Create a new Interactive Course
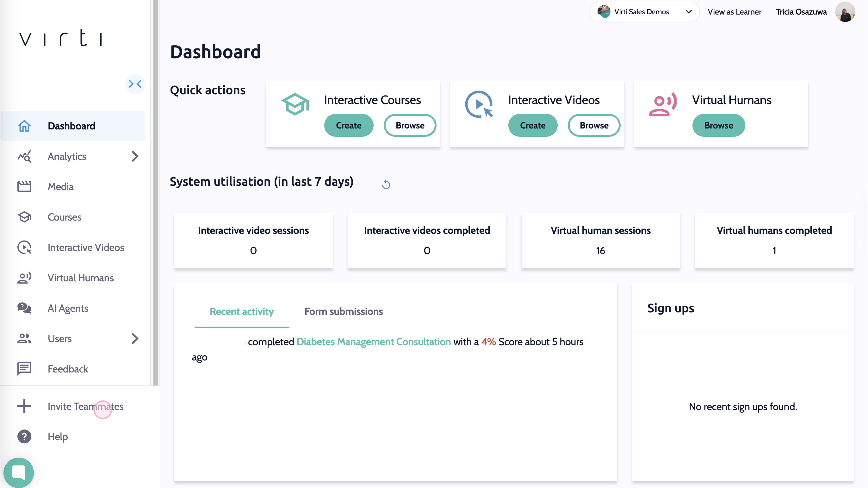Viewport: 868px width, 488px height. [348, 125]
